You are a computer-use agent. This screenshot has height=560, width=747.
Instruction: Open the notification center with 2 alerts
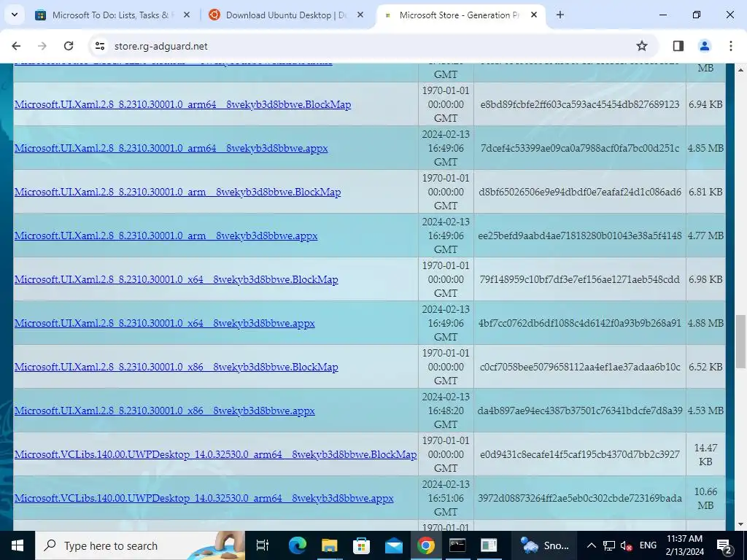coord(724,545)
